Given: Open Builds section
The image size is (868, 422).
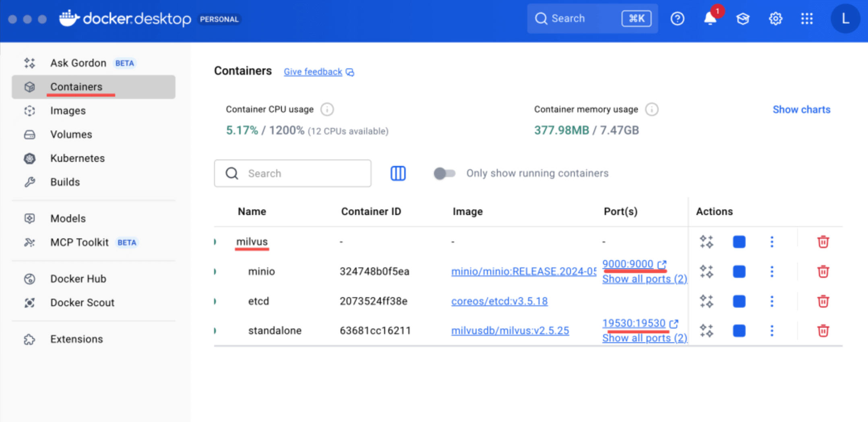Looking at the screenshot, I should 93,182.
